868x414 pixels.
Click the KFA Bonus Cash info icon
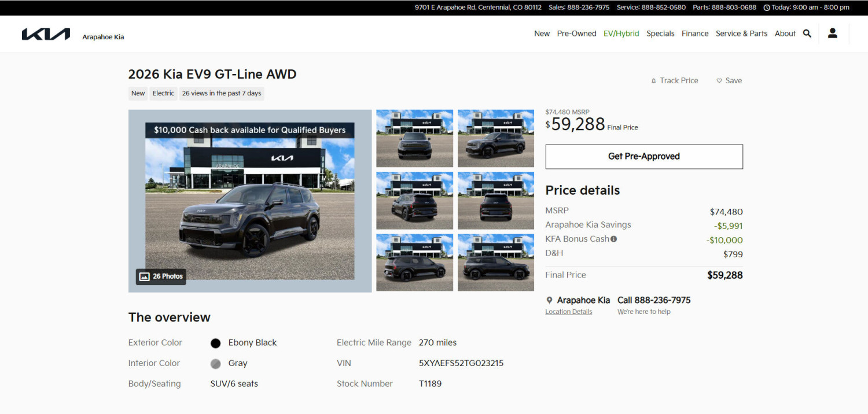(613, 239)
